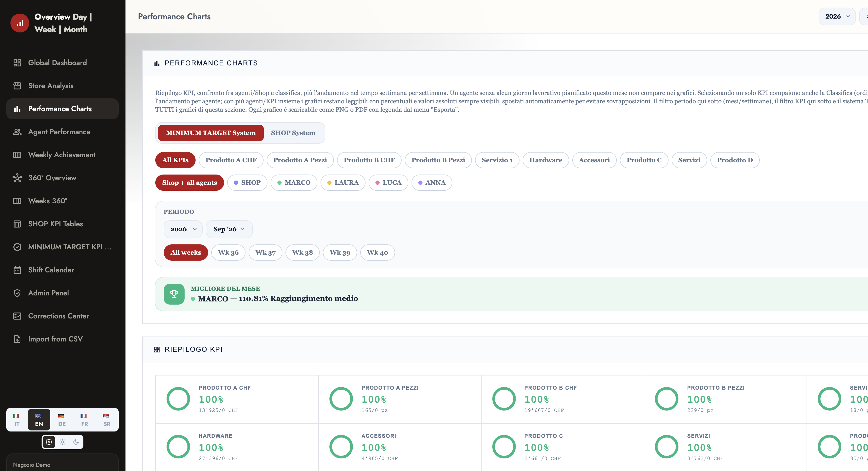Click the SHOP KPI Tables table icon
Screen dimensions: 868x471
(17, 224)
